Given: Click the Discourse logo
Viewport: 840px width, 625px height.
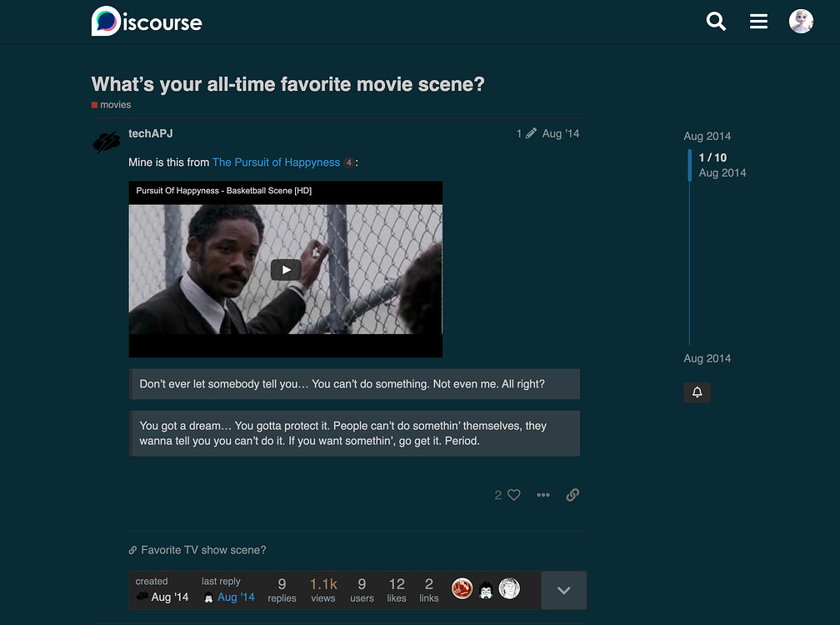Looking at the screenshot, I should click(147, 22).
